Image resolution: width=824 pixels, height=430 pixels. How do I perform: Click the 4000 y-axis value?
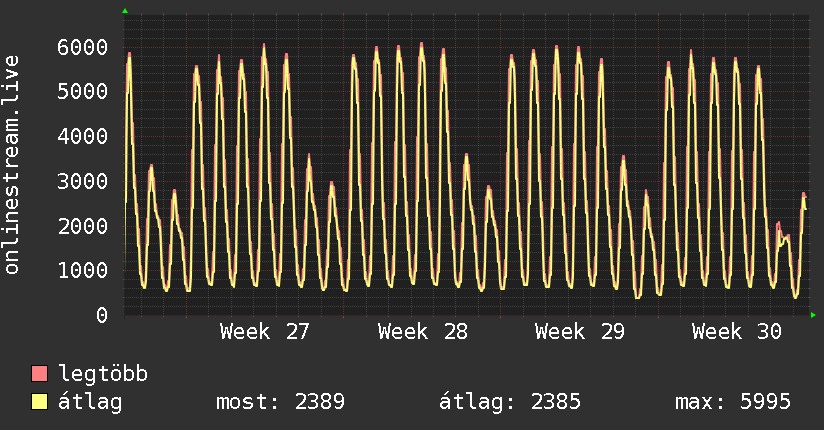[83, 137]
